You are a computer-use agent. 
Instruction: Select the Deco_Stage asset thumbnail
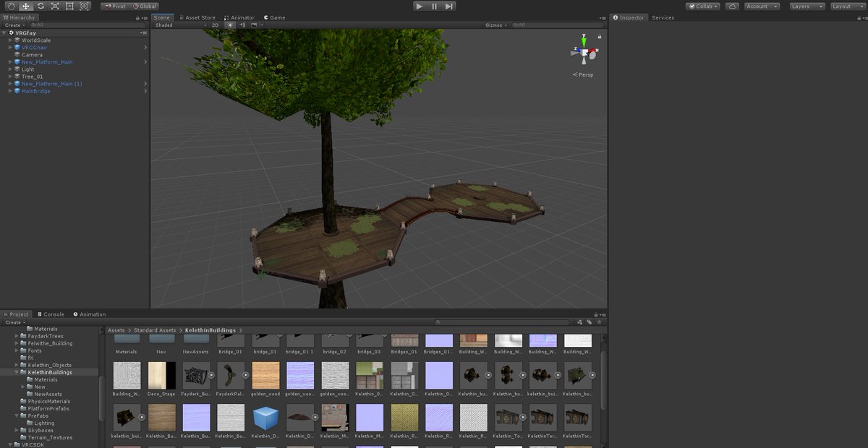[x=162, y=376]
